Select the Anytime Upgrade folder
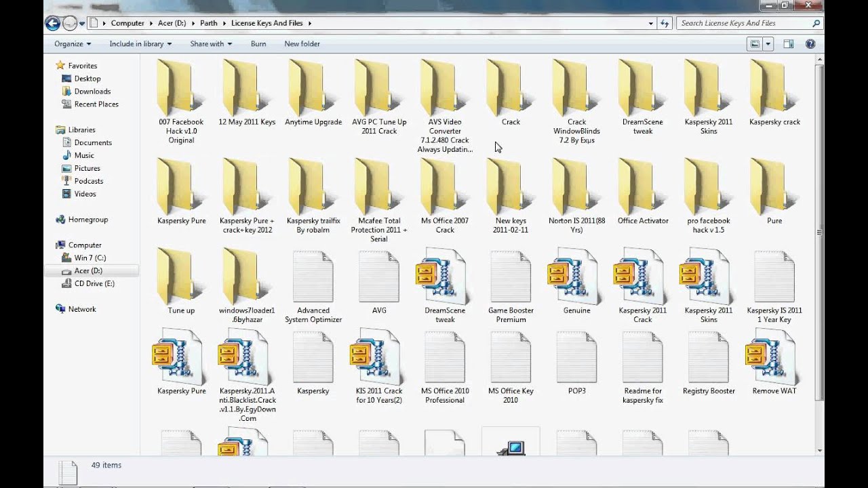Image resolution: width=868 pixels, height=488 pixels. pos(313,92)
